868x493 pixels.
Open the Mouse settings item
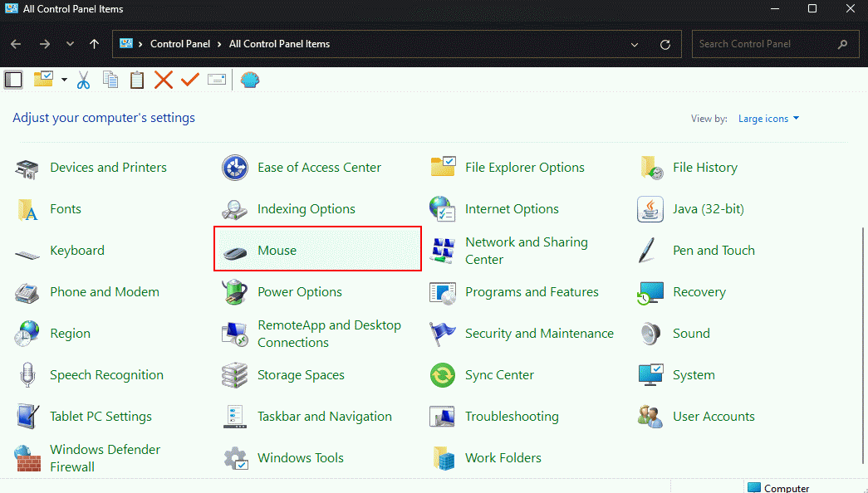coord(277,250)
